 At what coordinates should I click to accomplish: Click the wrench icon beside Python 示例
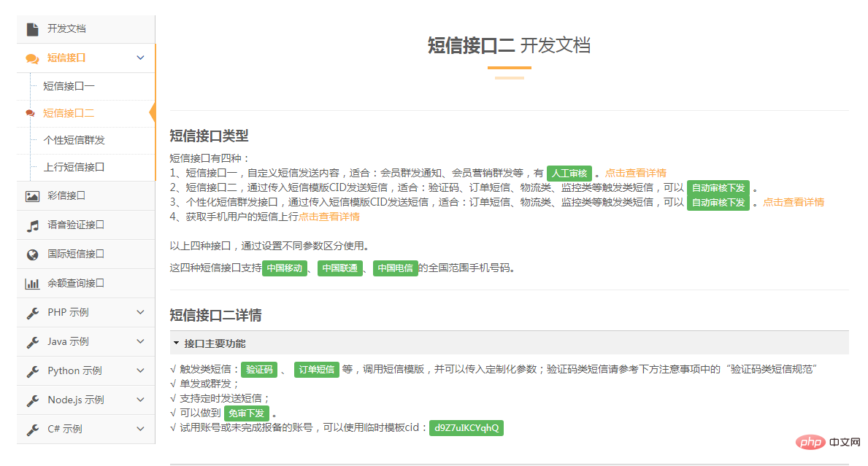(33, 371)
